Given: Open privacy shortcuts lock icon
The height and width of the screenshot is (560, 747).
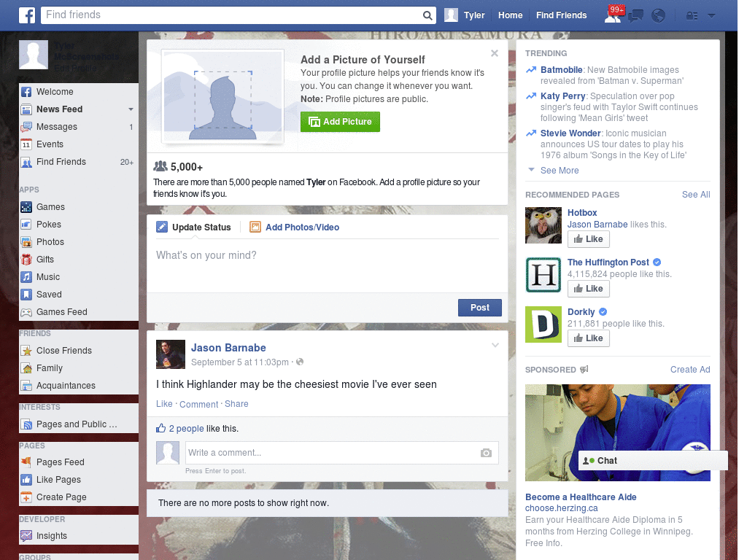Looking at the screenshot, I should pyautogui.click(x=692, y=16).
